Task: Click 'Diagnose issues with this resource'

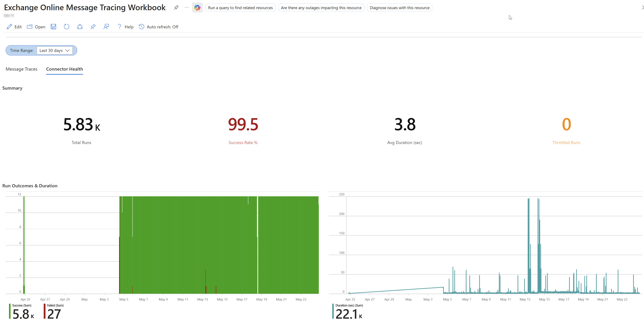Action: 400,8
